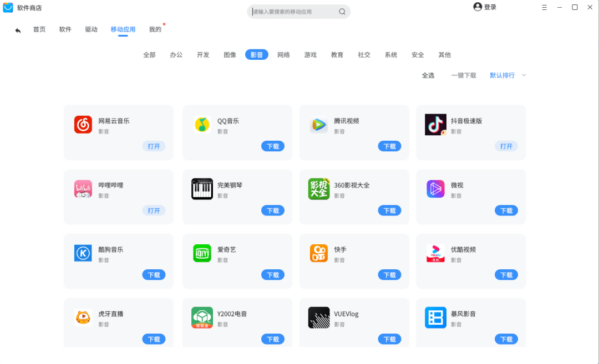Download 虎牙直播 with its 下载 button
Image resolution: width=599 pixels, height=364 pixels.
pyautogui.click(x=154, y=339)
